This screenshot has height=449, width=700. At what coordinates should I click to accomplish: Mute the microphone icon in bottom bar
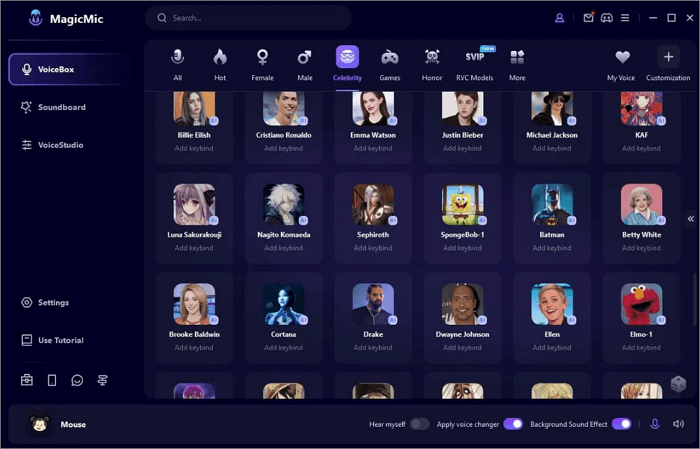coord(655,424)
